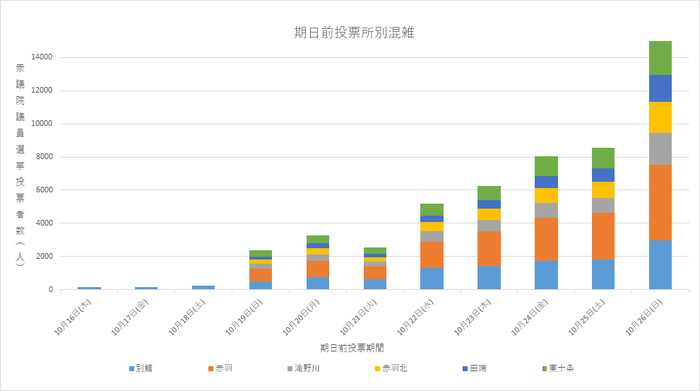Screen dimensions: 700x391
Task: Select the orange segment of the 10月23日 bar
Action: [x=489, y=249]
